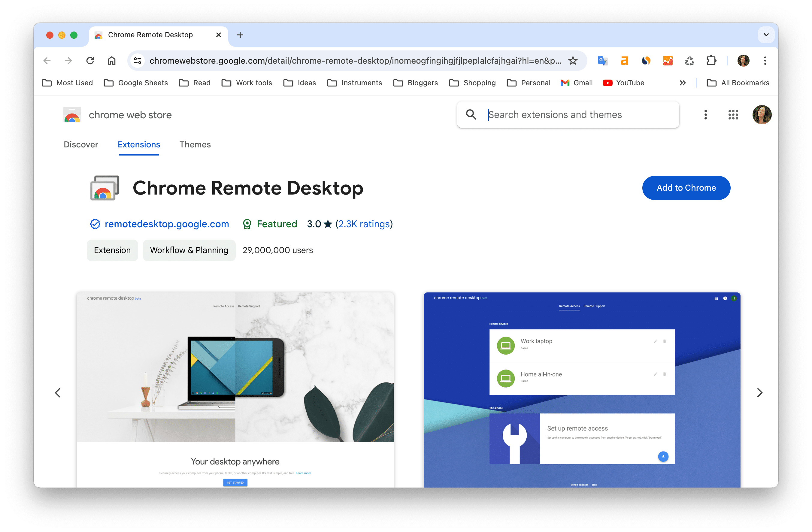Open the orange chart extension icon

click(668, 61)
